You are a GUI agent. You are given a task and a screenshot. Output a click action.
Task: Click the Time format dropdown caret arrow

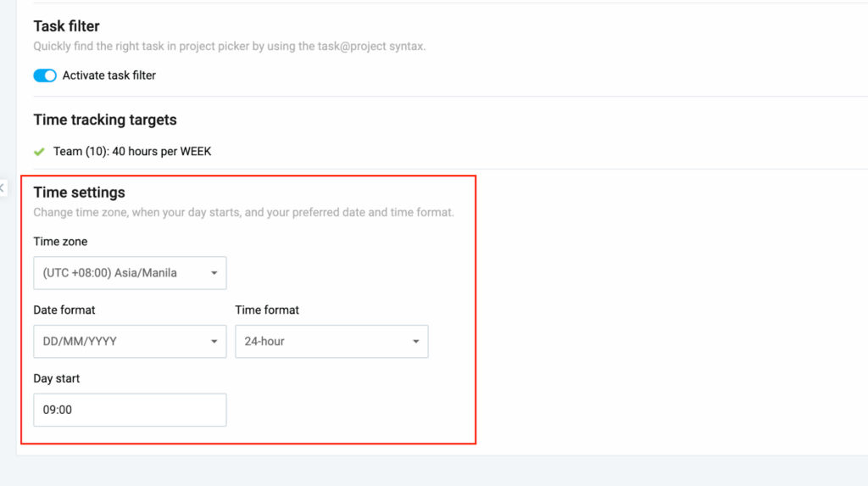point(415,341)
